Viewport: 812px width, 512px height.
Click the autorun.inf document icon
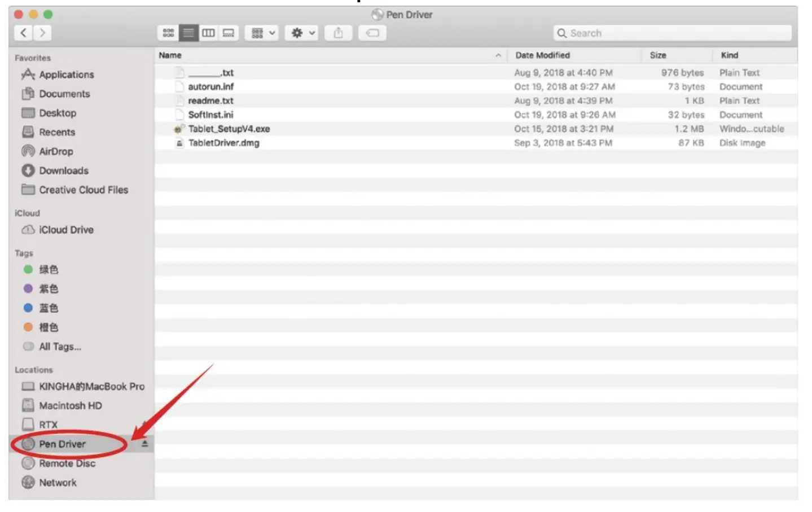coord(179,86)
